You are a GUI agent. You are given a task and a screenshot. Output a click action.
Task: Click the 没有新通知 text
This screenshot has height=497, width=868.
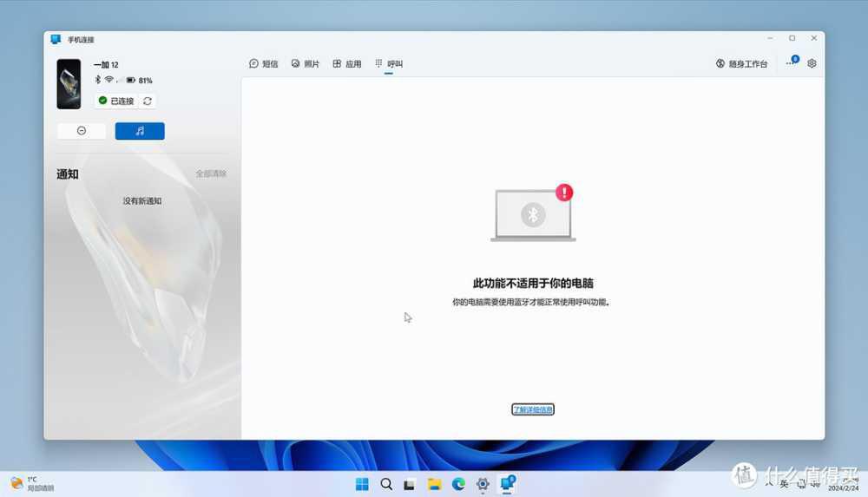[x=142, y=201]
